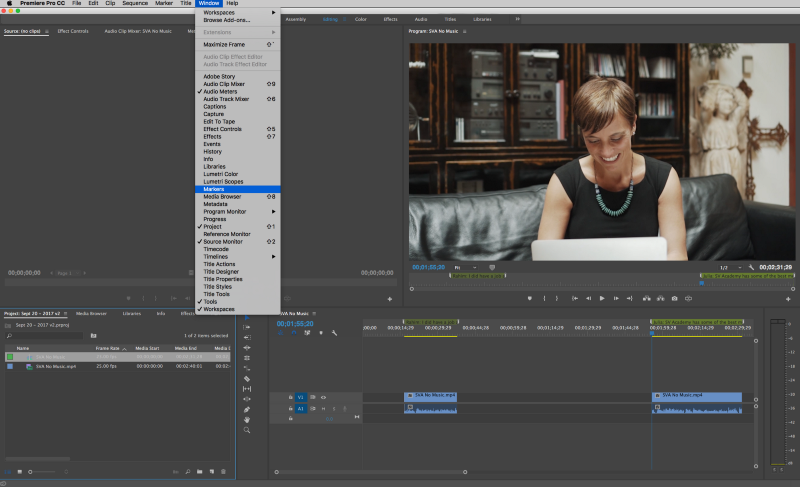Click Find magnifier at Project panel bottom
Image resolution: width=800 pixels, height=487 pixels.
coord(188,472)
